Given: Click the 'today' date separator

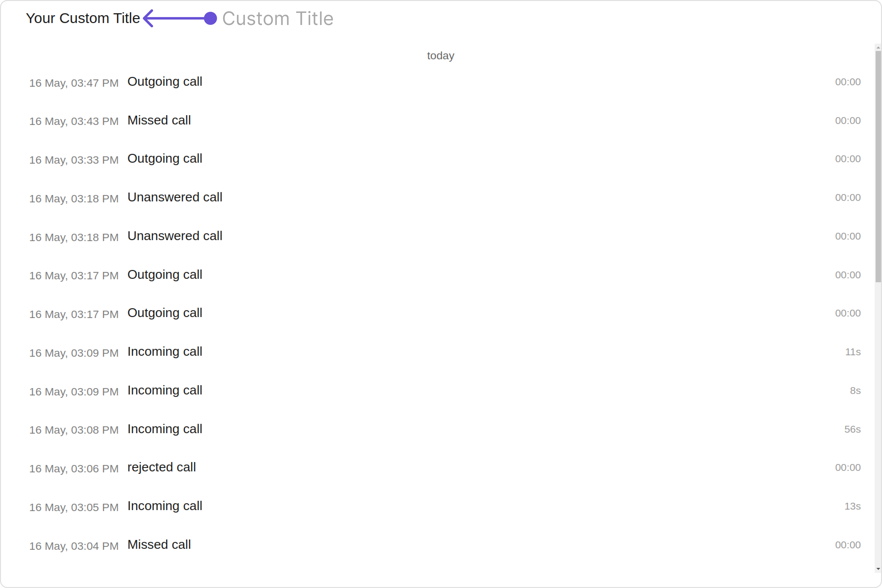Looking at the screenshot, I should (x=441, y=56).
